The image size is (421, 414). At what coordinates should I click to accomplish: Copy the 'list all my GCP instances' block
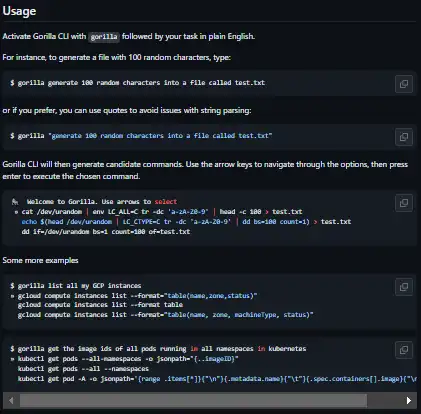pos(404,287)
